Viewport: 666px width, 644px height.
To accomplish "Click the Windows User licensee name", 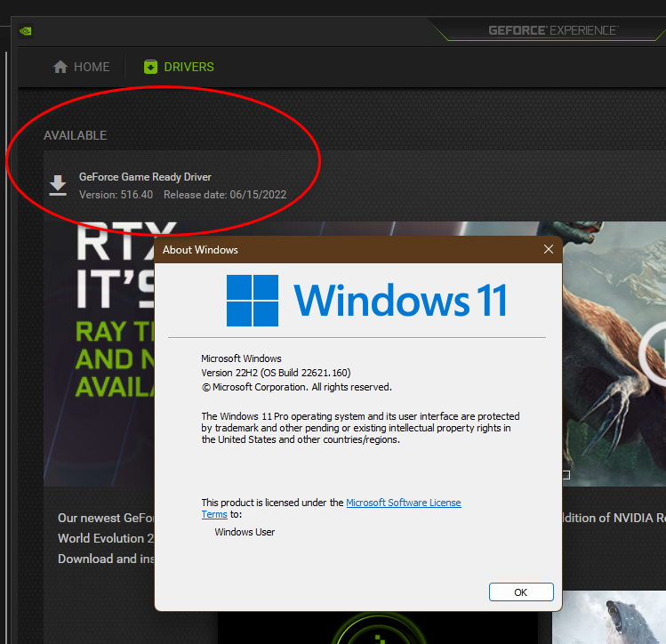I will point(245,532).
